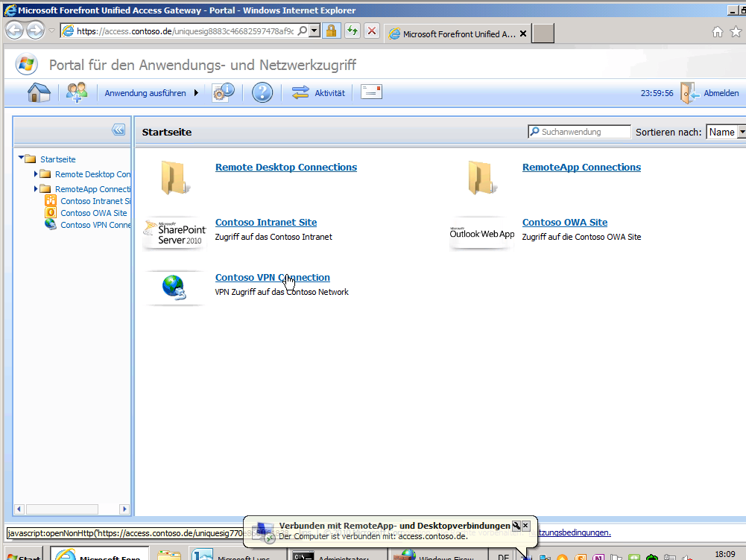Viewport: 746px width, 560px height.
Task: Open the Administrator command prompt taskbar item
Action: (338, 554)
